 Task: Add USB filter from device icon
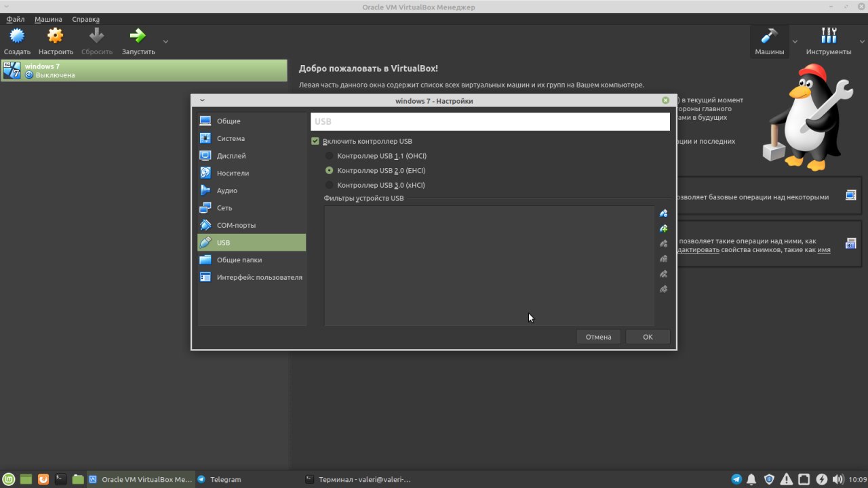[x=664, y=228]
